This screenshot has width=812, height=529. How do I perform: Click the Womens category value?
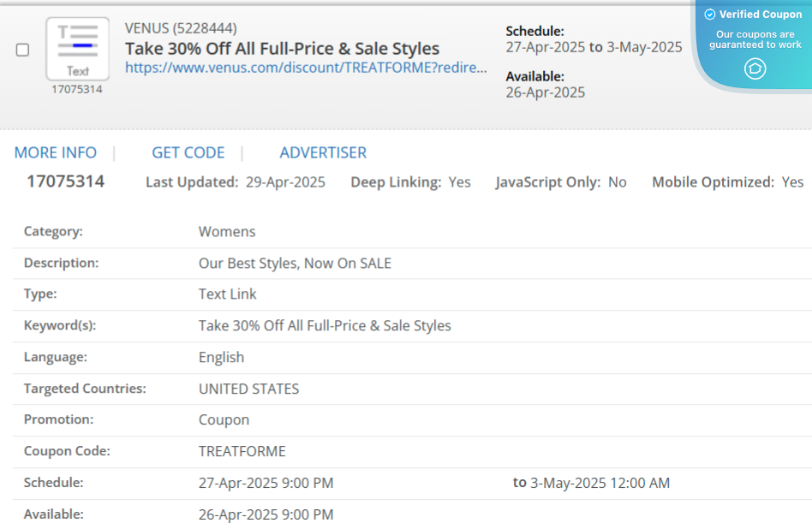point(227,231)
